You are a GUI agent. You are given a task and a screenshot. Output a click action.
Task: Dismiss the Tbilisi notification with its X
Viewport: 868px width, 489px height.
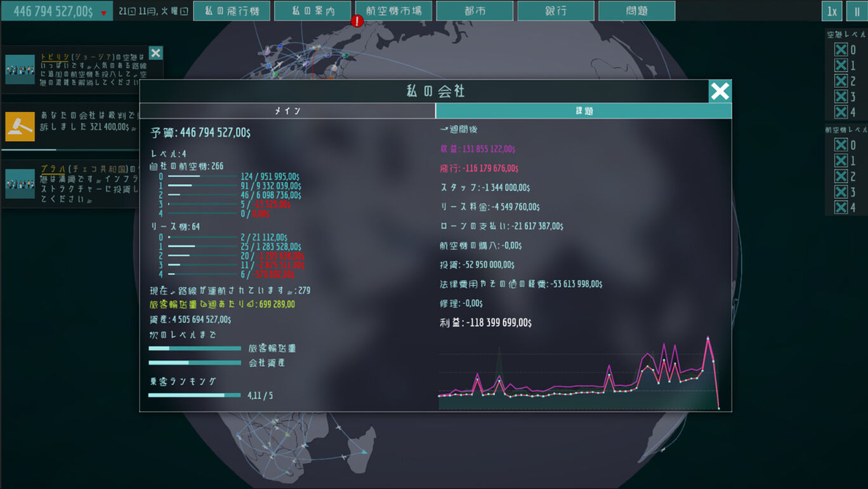click(x=155, y=53)
